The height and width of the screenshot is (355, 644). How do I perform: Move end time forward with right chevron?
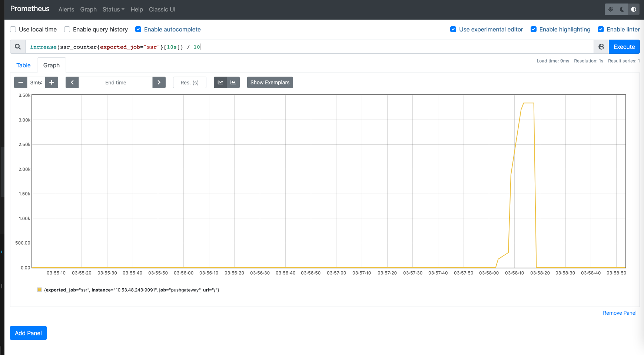click(159, 82)
